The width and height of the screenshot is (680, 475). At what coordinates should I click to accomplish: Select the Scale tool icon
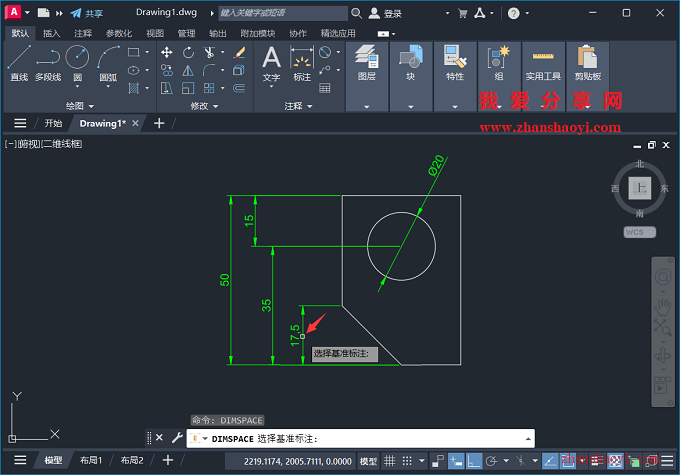[188, 88]
